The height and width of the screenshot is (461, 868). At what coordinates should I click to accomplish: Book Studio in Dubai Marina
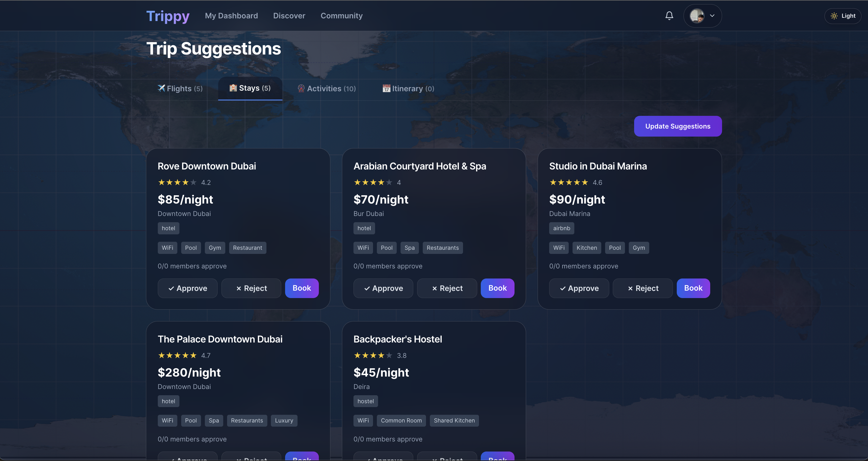(693, 288)
